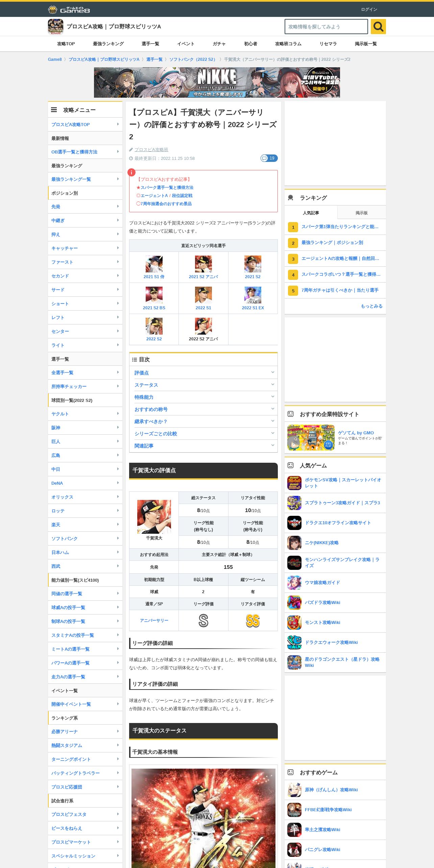
Task: Open アニバーサリー link in rating table
Action: [x=154, y=621]
